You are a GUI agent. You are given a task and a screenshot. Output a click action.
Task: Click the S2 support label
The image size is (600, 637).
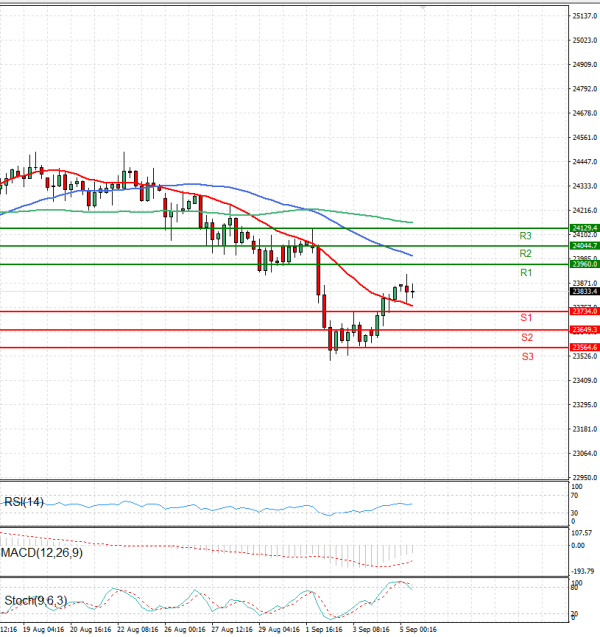[525, 338]
